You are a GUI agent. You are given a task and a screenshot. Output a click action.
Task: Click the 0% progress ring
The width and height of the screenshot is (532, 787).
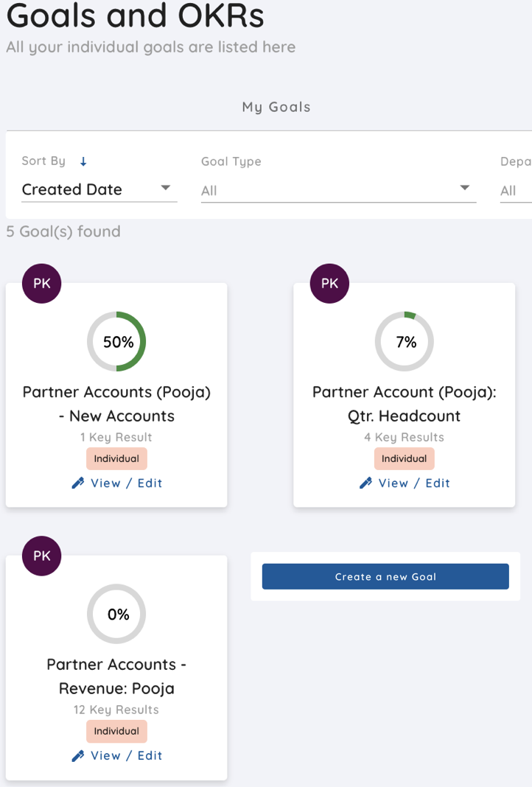(116, 614)
